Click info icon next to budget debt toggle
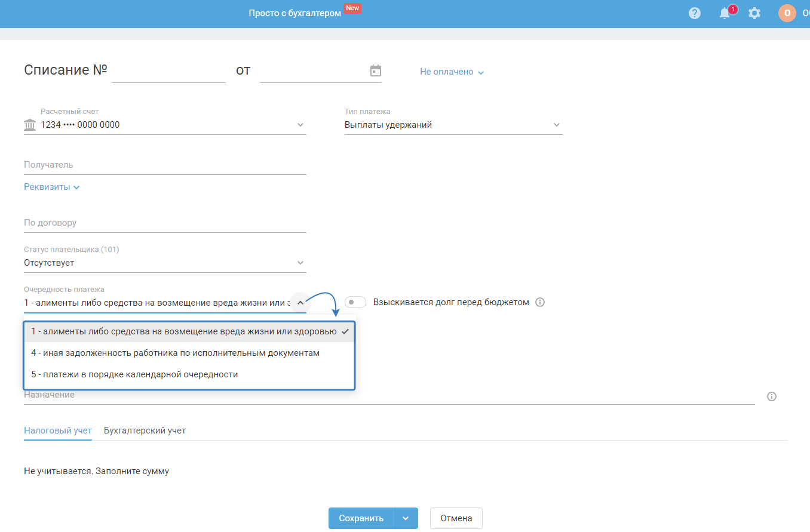The width and height of the screenshot is (810, 532). pyautogui.click(x=540, y=302)
